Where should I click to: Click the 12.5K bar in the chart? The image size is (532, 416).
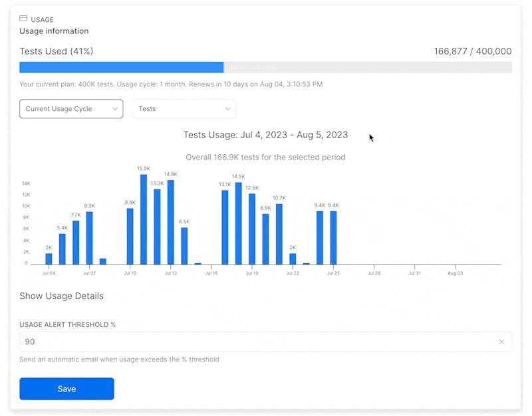pyautogui.click(x=252, y=229)
